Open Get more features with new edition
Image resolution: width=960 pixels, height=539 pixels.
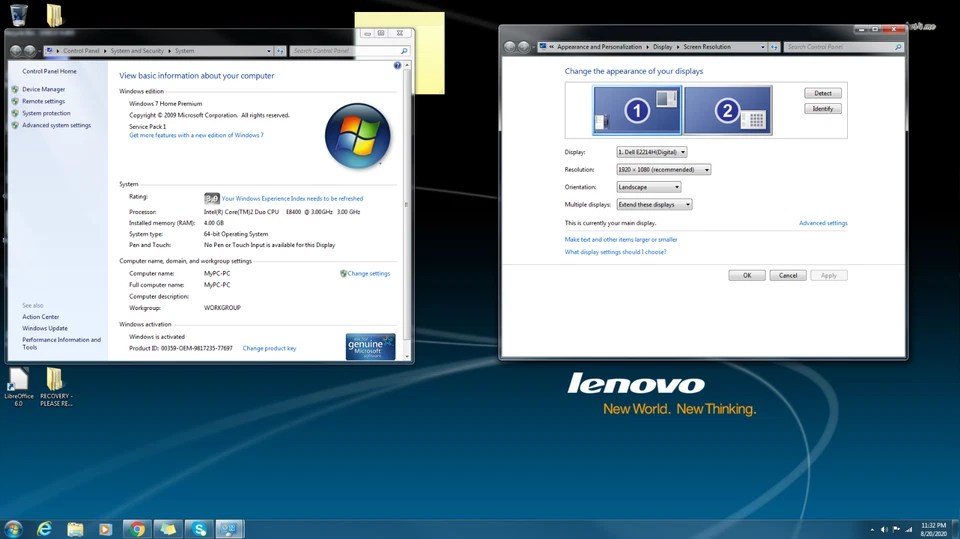196,135
